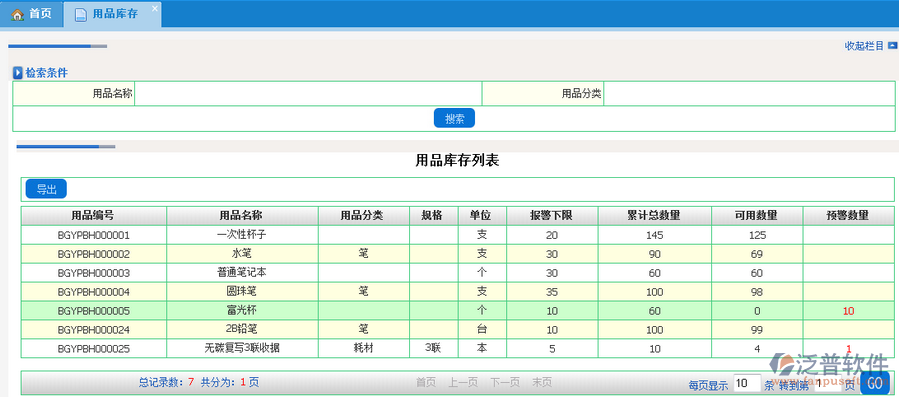Click the 收起栏目 collapse arrow icon
Screen dimensions: 899x397
click(892, 45)
